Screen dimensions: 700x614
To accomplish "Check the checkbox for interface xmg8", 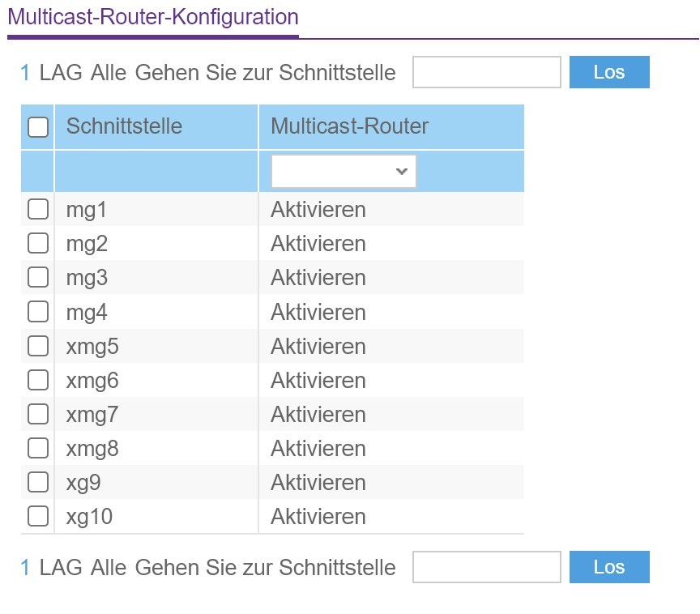I will [37, 448].
